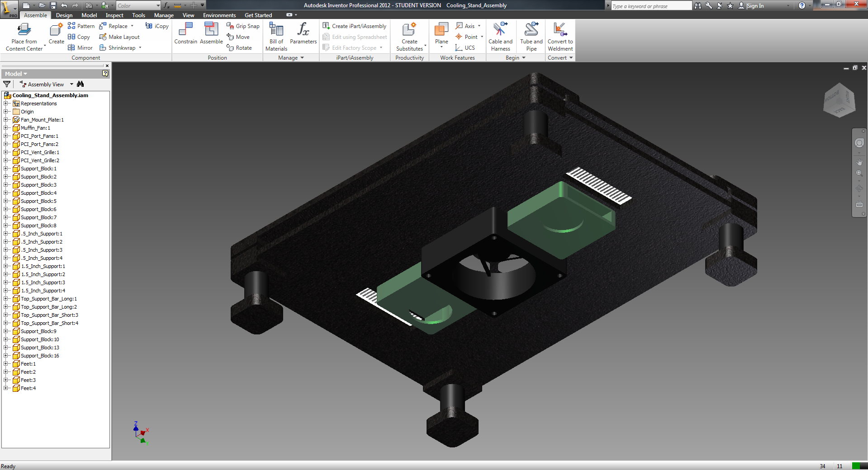Open the Color override combo box
This screenshot has width=868, height=470.
(138, 5)
